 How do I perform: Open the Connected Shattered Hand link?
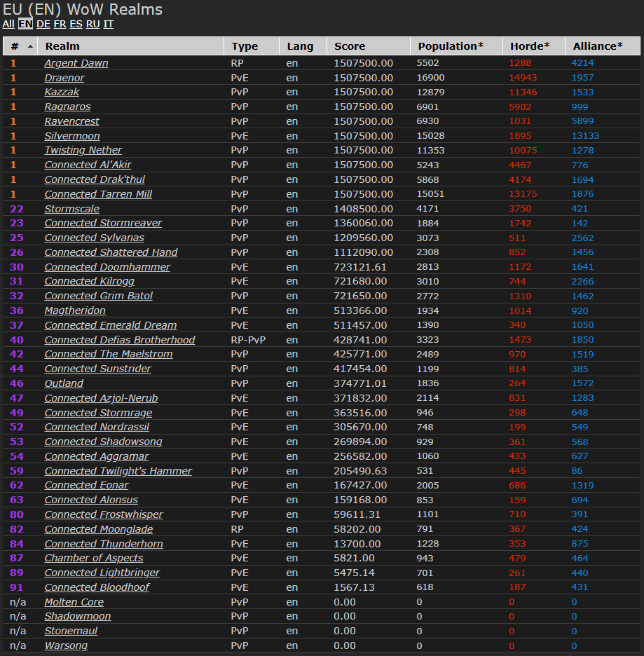(111, 252)
